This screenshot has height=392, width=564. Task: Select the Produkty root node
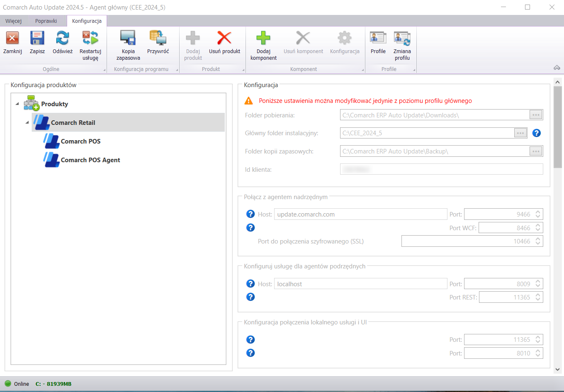click(x=54, y=104)
